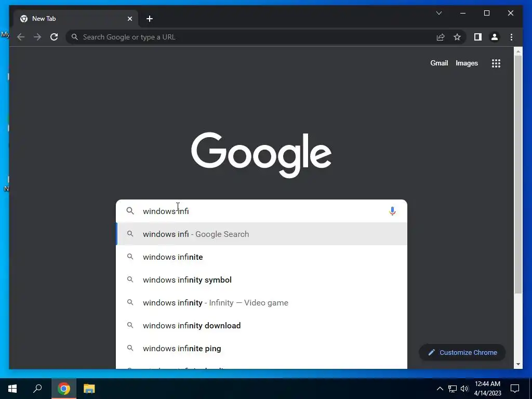The width and height of the screenshot is (532, 399).
Task: Click the scrollbar up arrow
Action: click(x=518, y=51)
